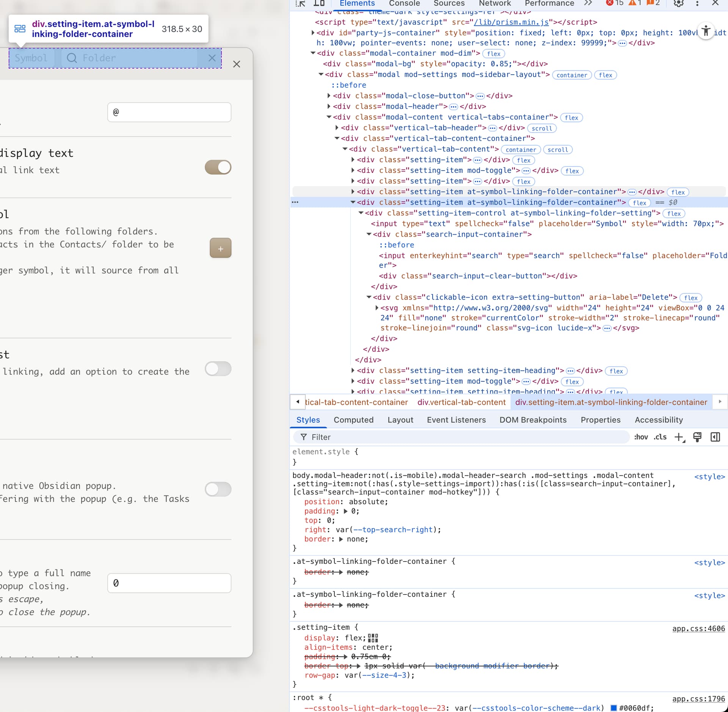Toggle off the display text switch
The image size is (728, 712).
click(218, 167)
